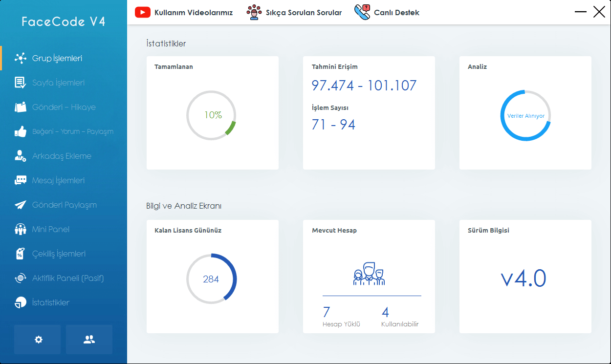
Task: Click the v4.0 version number
Action: coord(524,278)
